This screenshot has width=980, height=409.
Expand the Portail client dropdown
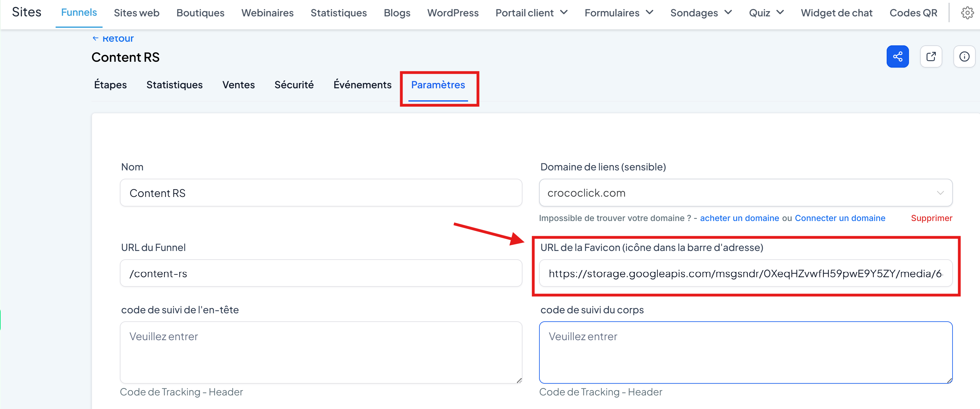click(531, 13)
